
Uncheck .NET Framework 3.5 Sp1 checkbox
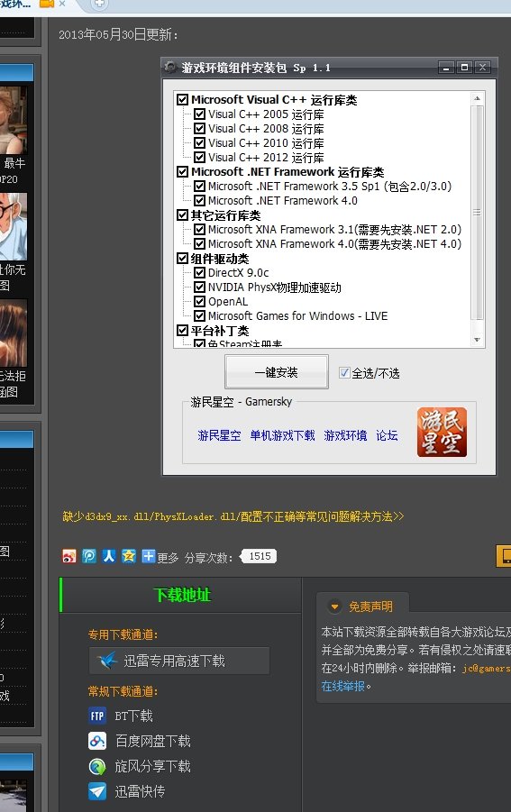click(x=199, y=186)
